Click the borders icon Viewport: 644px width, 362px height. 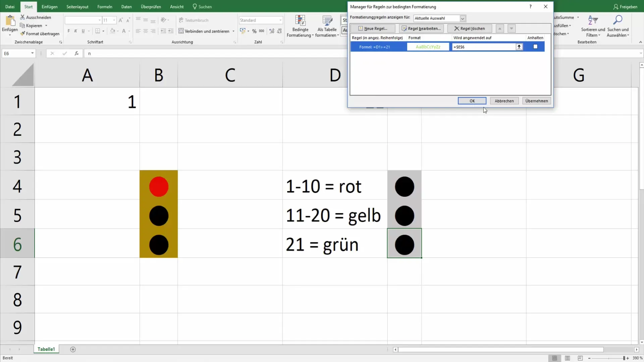click(x=98, y=31)
